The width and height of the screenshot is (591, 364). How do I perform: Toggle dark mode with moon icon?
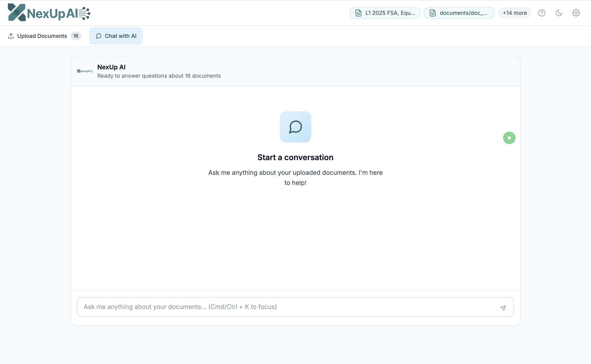pyautogui.click(x=559, y=13)
